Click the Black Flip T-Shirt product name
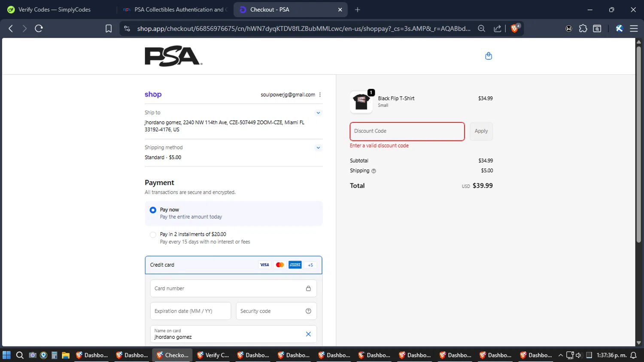Viewport: 644px width, 362px height. coord(396,98)
